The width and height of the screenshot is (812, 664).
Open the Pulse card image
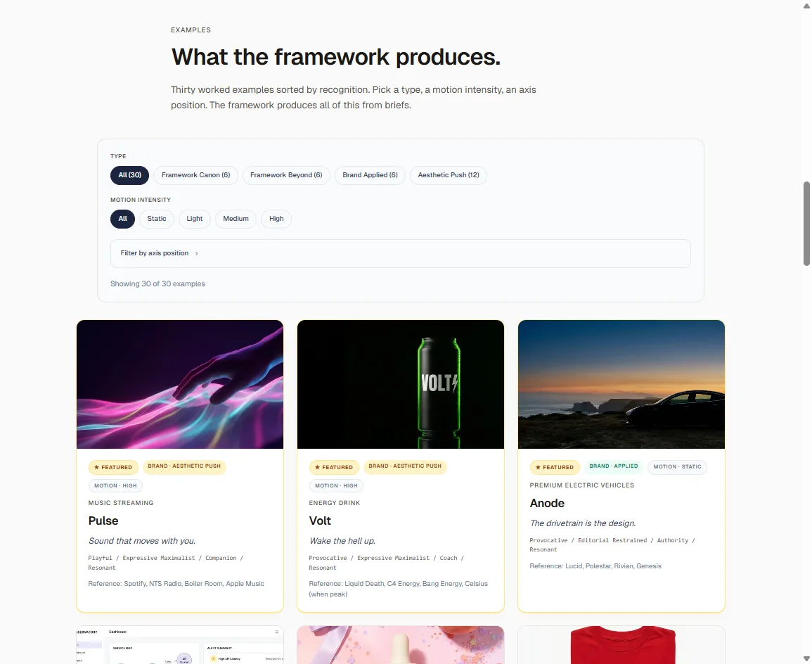(x=180, y=384)
